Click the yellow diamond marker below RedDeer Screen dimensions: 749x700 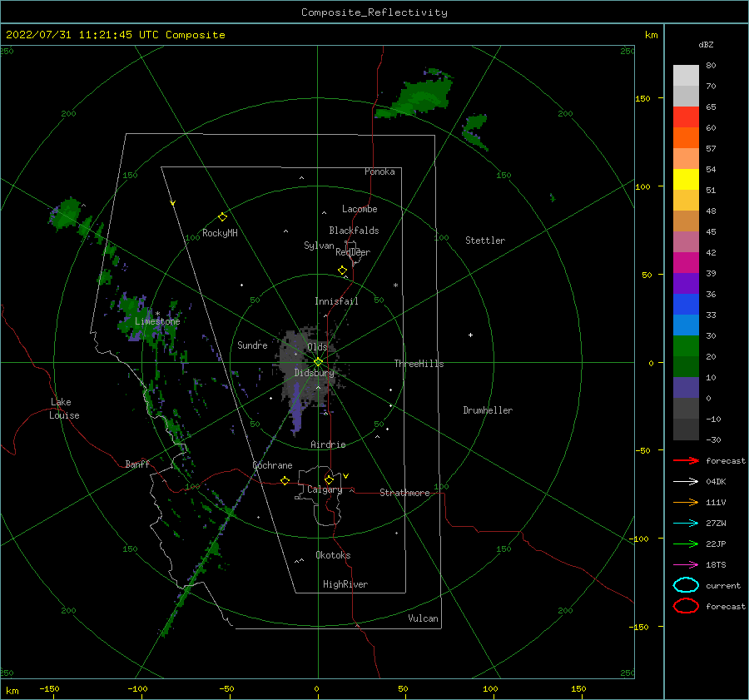pyautogui.click(x=343, y=271)
